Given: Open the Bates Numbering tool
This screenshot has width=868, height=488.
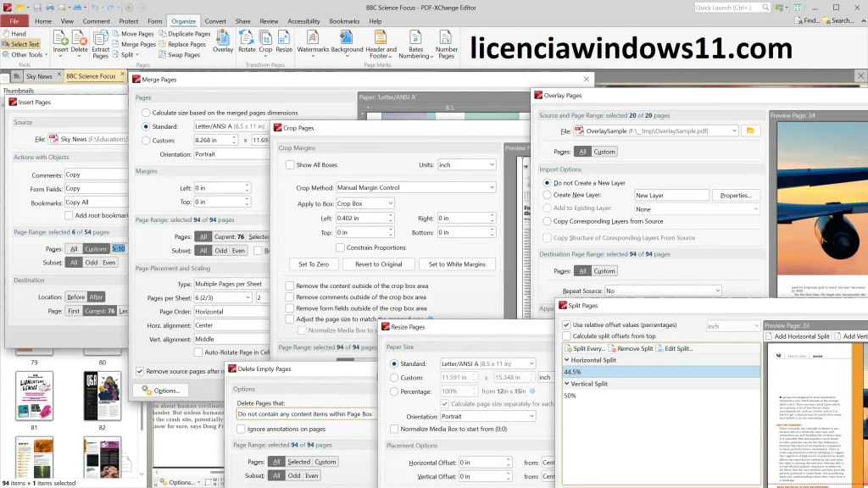Looking at the screenshot, I should pos(415,45).
